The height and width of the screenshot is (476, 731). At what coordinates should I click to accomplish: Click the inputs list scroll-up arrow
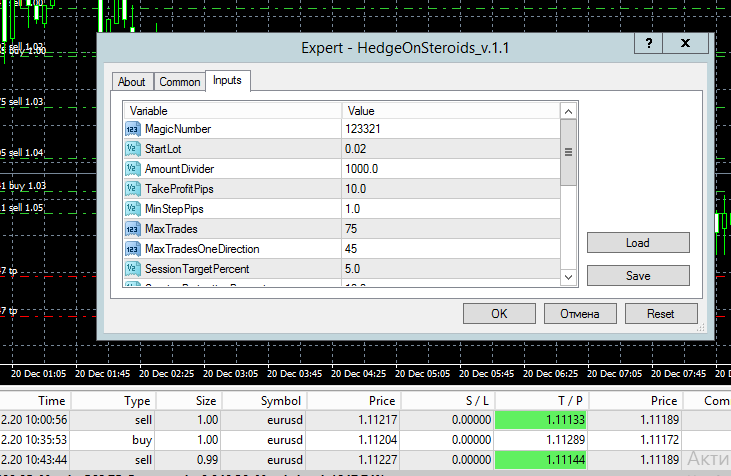[x=568, y=111]
